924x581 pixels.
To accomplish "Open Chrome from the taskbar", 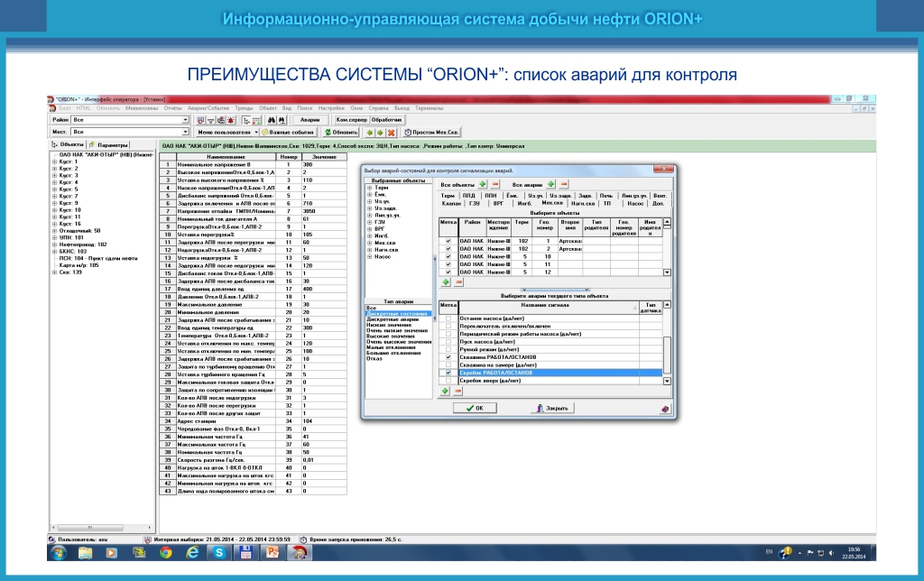I will point(166,553).
